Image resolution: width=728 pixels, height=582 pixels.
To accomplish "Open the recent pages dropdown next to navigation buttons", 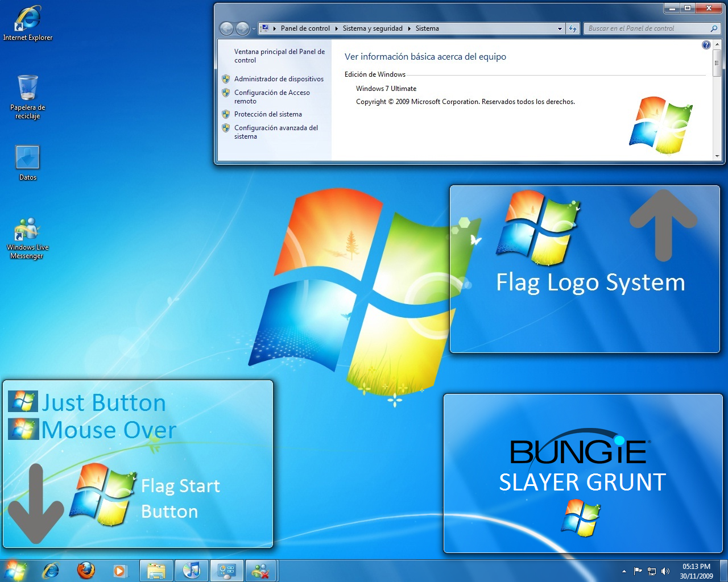I will 253,28.
